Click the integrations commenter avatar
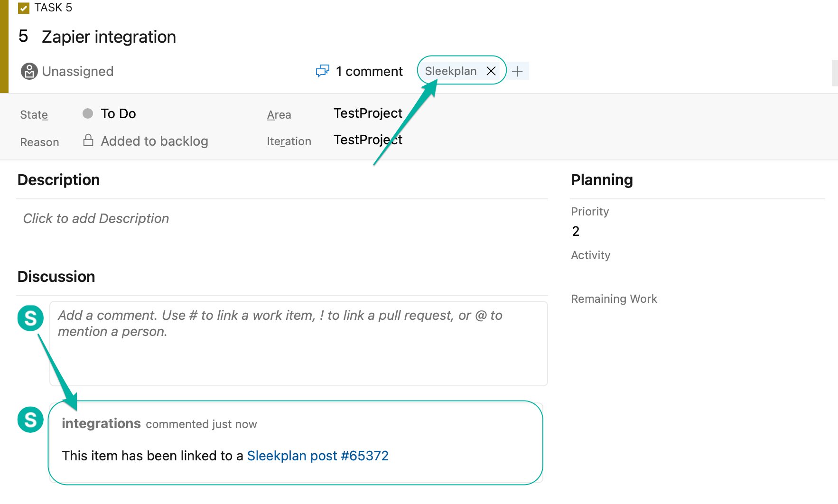838x504 pixels. coord(30,420)
